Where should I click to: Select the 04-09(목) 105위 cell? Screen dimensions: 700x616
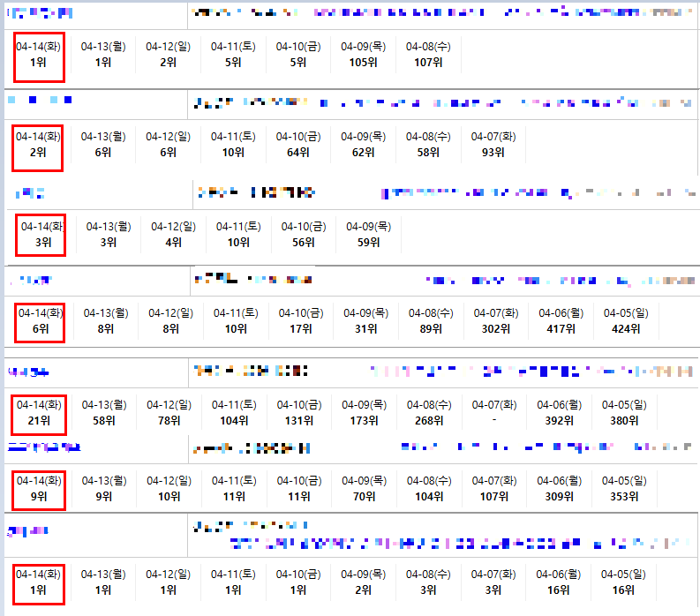[x=363, y=55]
